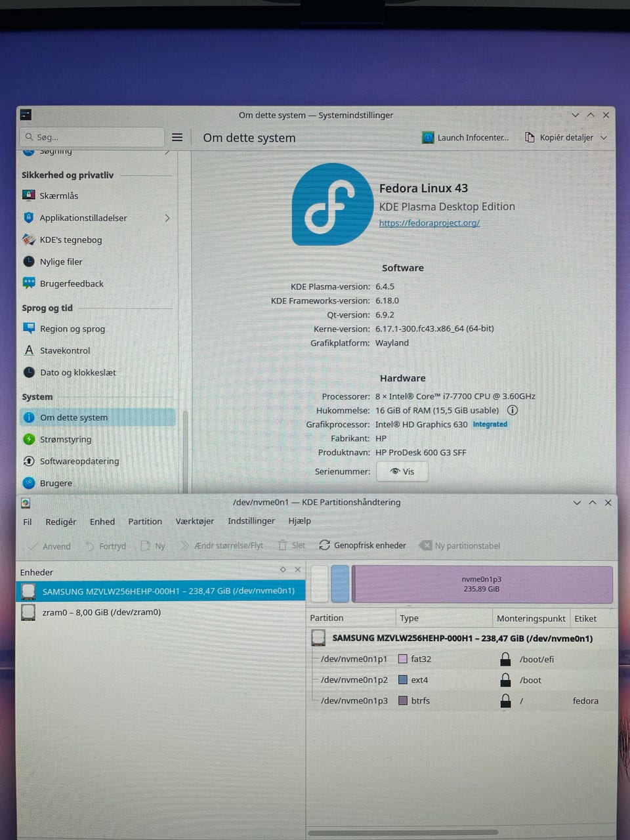Select blue ext4 block in partition graph
Image resolution: width=630 pixels, height=840 pixels.
340,584
